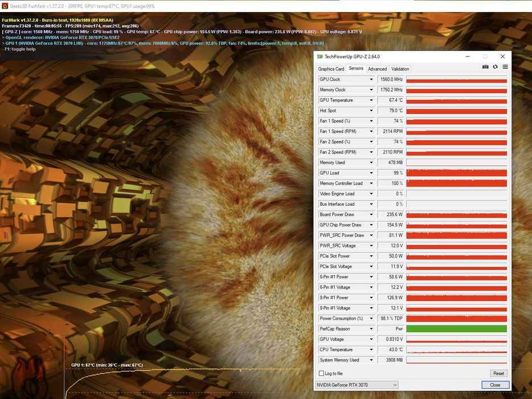Click the 43.0 °C CPU Temperature value

[391, 349]
